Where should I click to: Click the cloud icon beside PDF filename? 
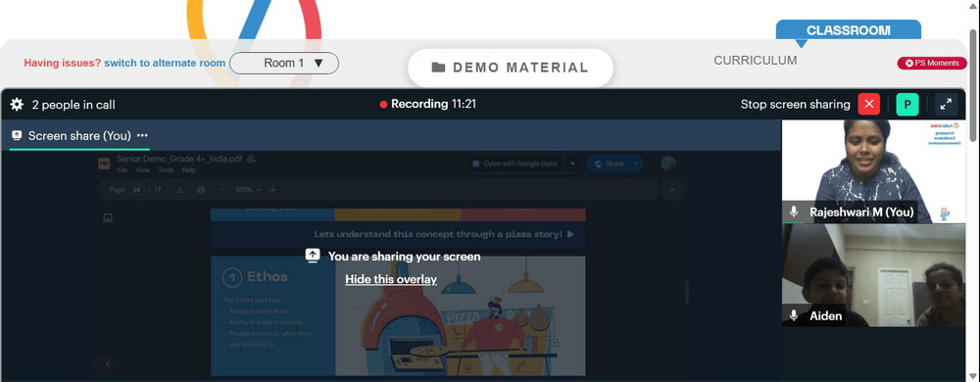pyautogui.click(x=251, y=160)
